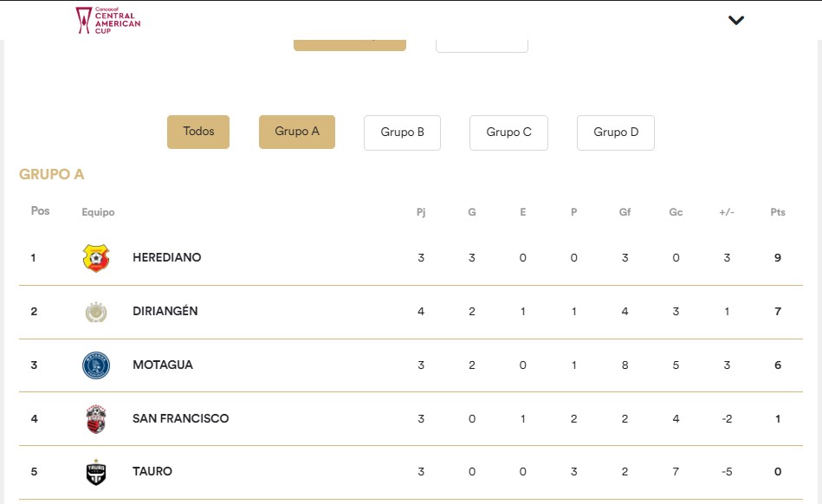Open the Herediano team crest
The width and height of the screenshot is (822, 504).
96,258
